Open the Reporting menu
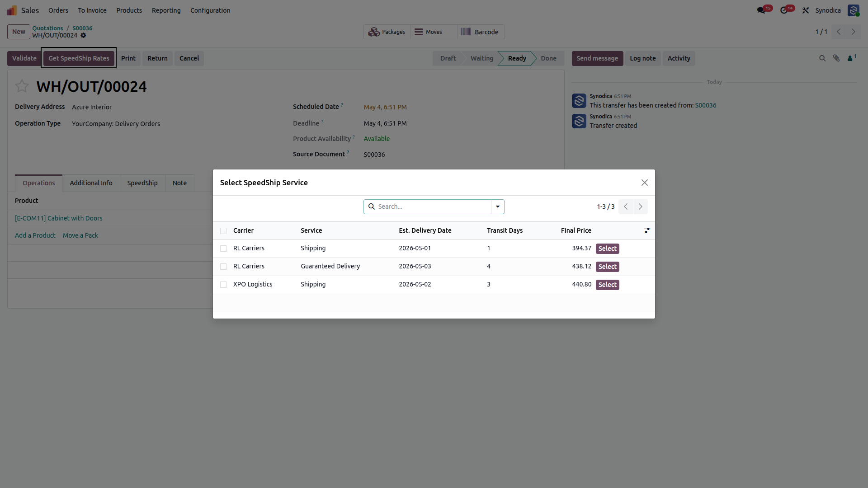 (x=166, y=10)
